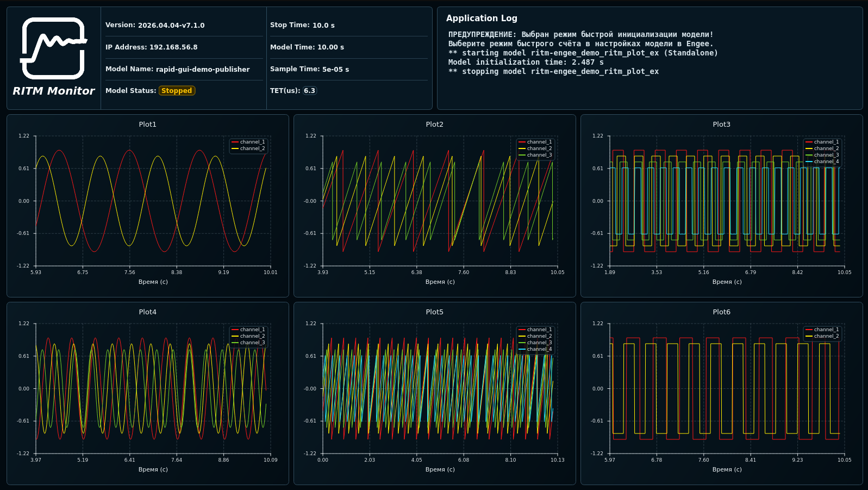The height and width of the screenshot is (490, 868).
Task: Click the Plot6 time axis label
Action: click(727, 469)
